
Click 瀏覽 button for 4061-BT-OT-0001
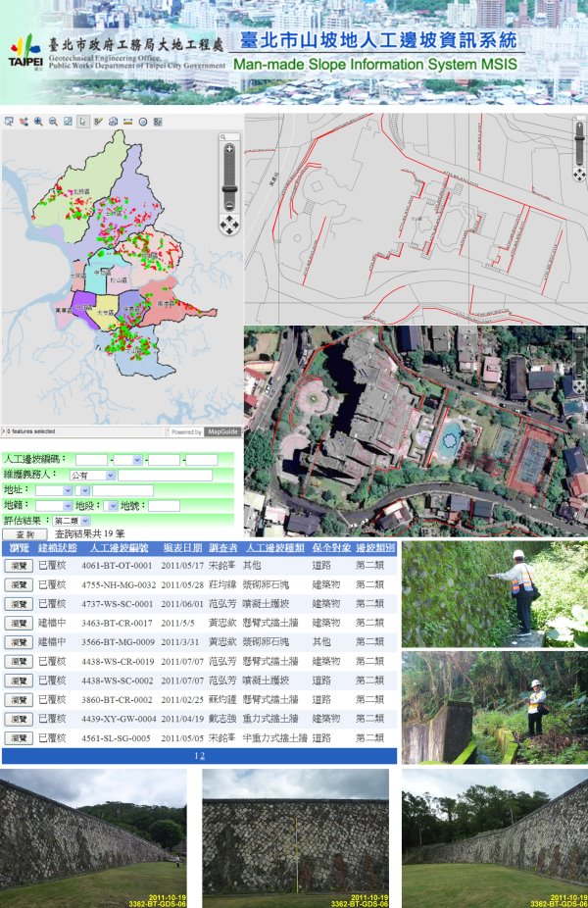pos(19,566)
